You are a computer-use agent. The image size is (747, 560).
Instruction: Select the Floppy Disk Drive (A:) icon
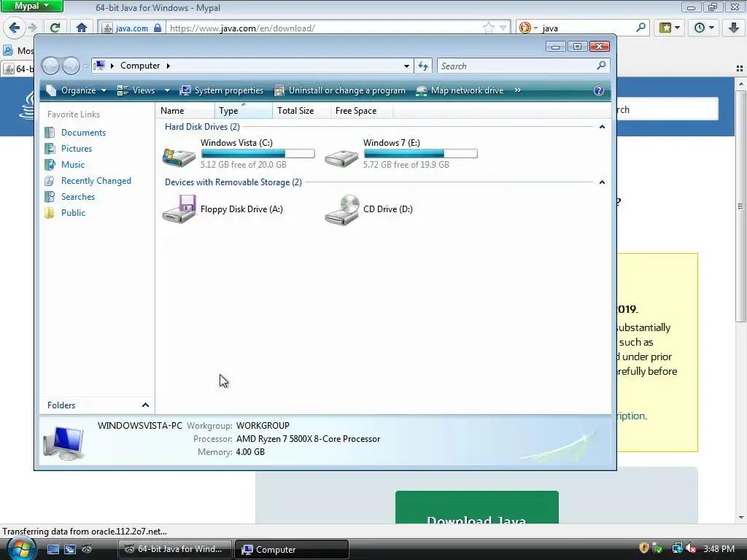[179, 209]
